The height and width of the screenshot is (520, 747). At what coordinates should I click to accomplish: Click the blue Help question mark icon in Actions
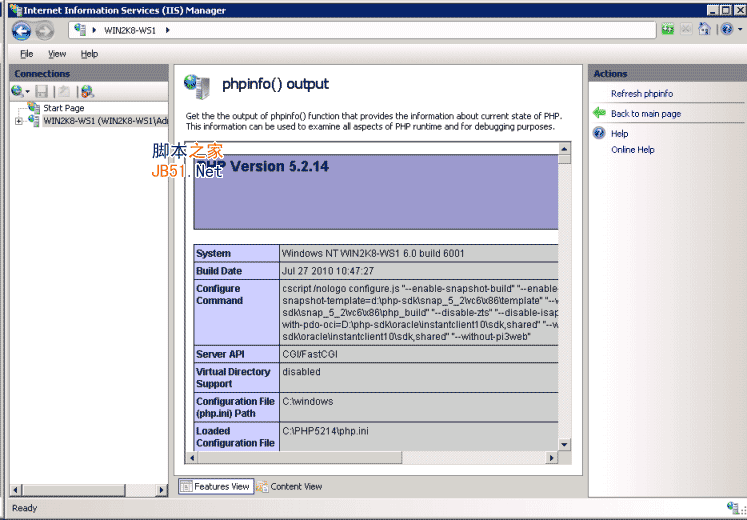click(x=599, y=133)
